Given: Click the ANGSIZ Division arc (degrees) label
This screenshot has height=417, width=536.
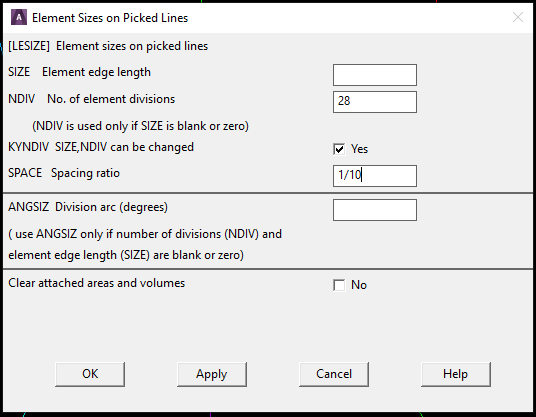Looking at the screenshot, I should [x=88, y=207].
